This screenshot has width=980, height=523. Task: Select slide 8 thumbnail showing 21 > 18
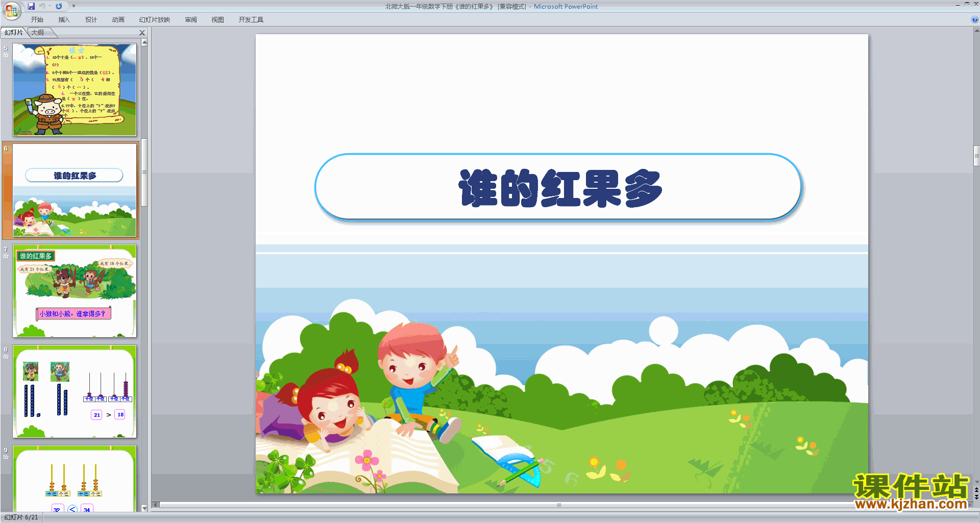[x=75, y=391]
